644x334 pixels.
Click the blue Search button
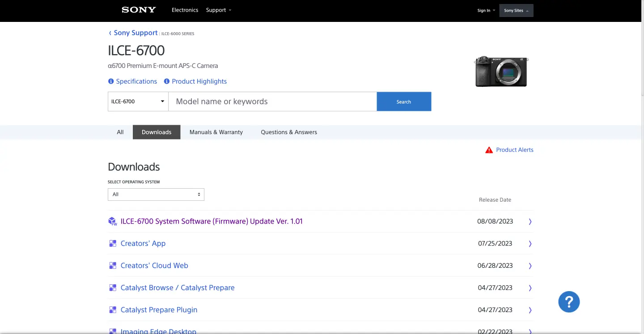[404, 101]
